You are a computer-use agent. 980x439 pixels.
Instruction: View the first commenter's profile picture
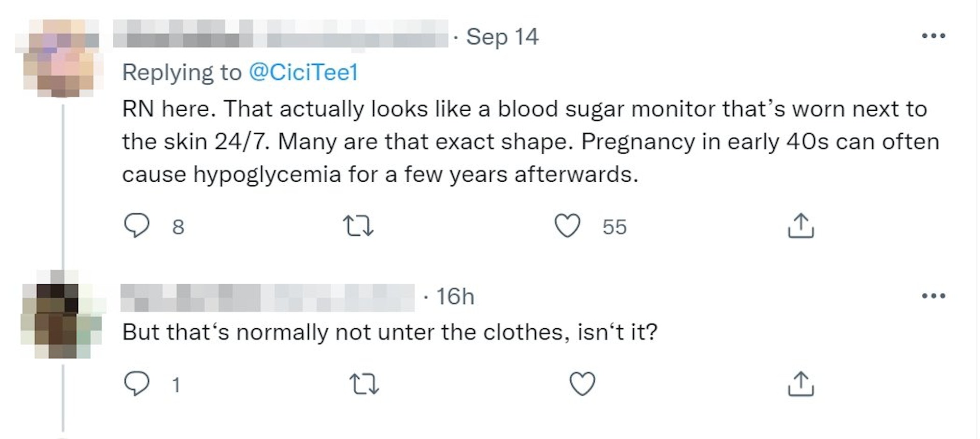(60, 57)
